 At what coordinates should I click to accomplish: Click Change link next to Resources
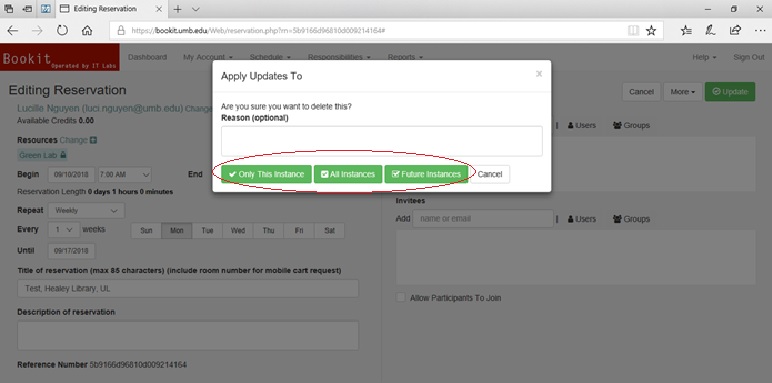pyautogui.click(x=73, y=140)
